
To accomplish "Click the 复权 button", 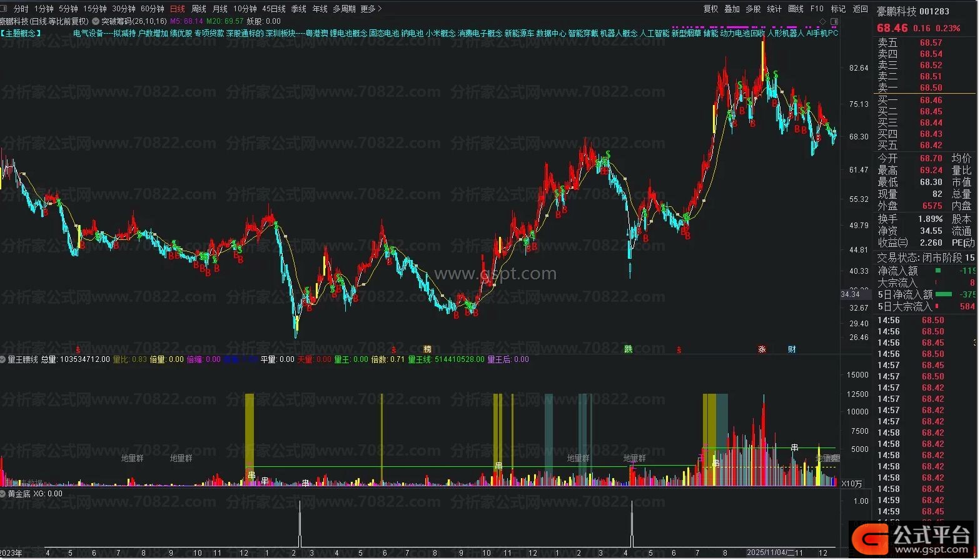I will pyautogui.click(x=710, y=9).
